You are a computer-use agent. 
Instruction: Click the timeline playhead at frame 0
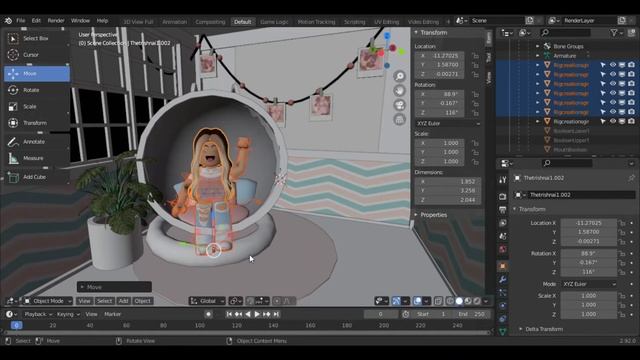pyautogui.click(x=16, y=326)
